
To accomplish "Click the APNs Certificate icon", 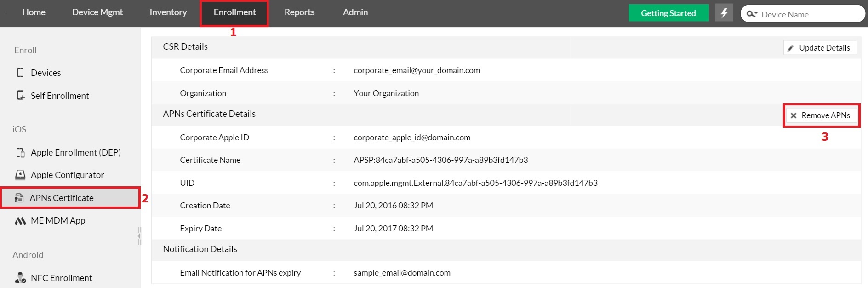I will (x=19, y=198).
